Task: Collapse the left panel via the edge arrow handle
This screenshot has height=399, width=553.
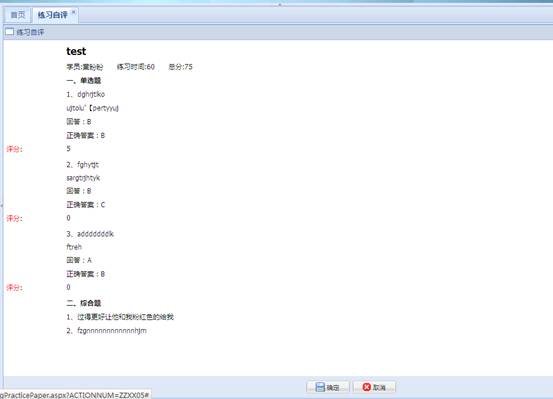Action: coord(1,205)
